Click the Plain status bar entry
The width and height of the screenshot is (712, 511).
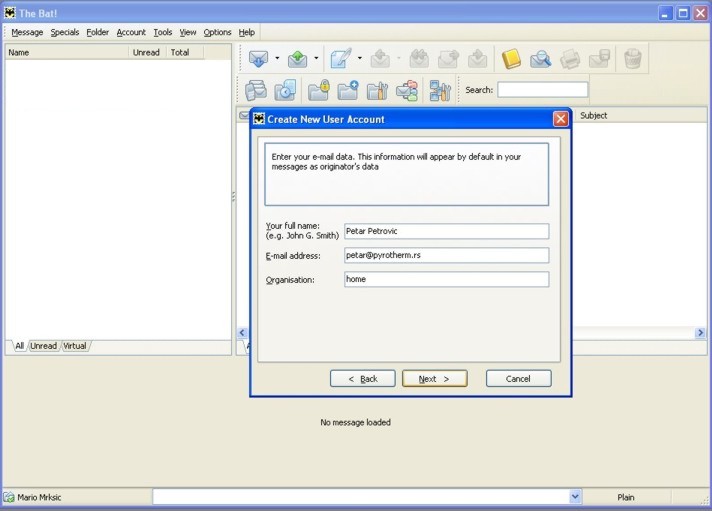coord(626,497)
